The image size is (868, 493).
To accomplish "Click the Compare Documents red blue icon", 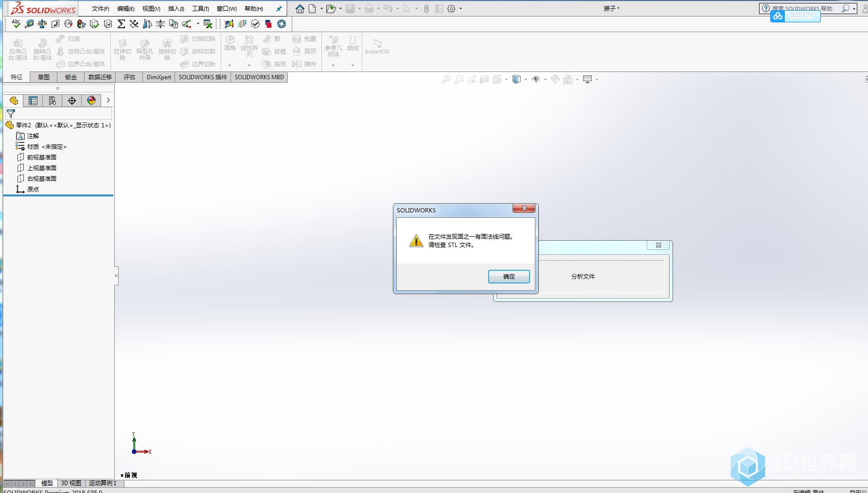I will pos(268,24).
